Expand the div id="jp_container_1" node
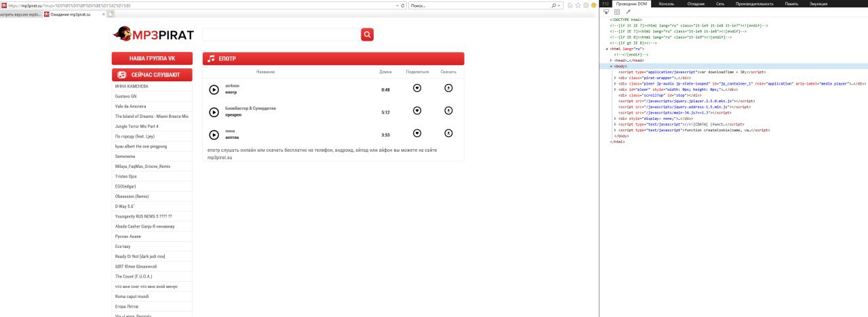 tap(616, 83)
